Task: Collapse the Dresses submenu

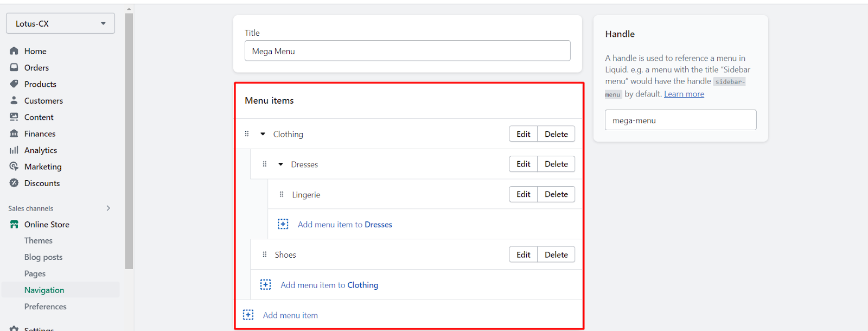Action: pyautogui.click(x=280, y=164)
